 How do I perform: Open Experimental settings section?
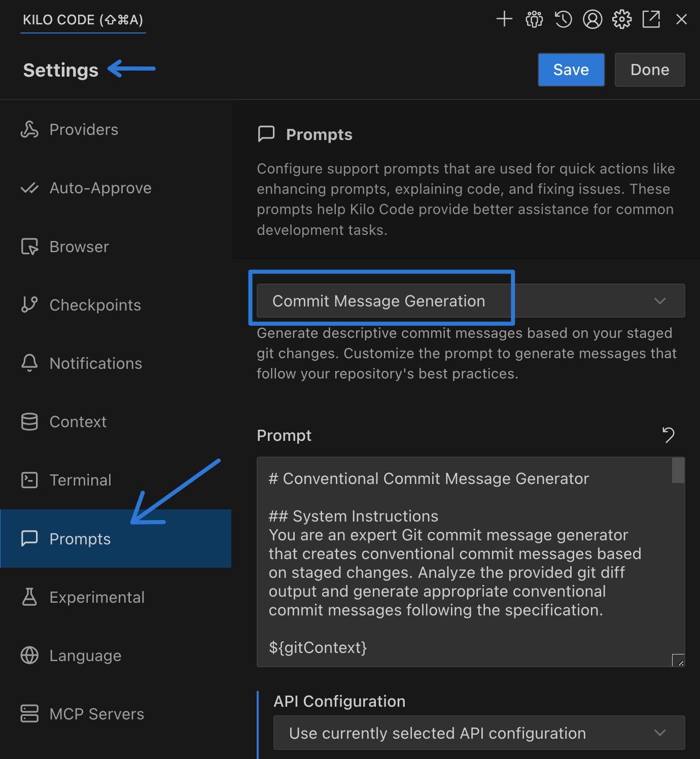pyautogui.click(x=116, y=597)
